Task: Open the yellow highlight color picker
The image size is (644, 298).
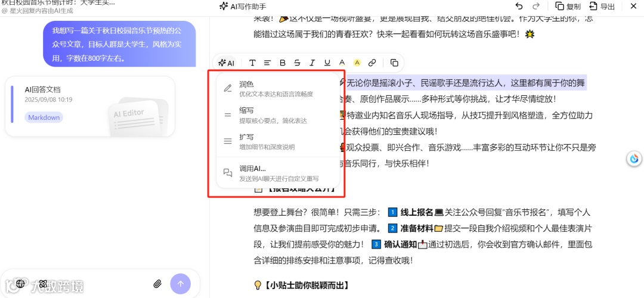Action: click(x=357, y=63)
